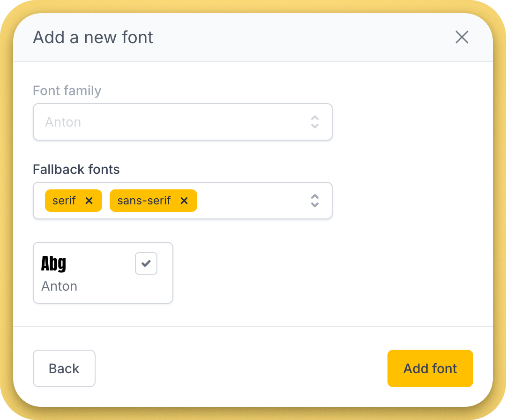
Task: Open the Font family dropdown arrows
Action: coord(315,122)
